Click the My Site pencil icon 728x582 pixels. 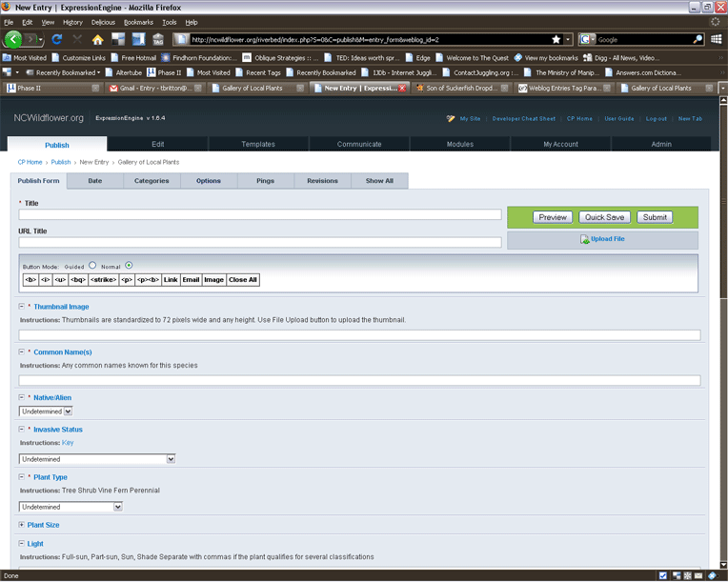(x=451, y=119)
